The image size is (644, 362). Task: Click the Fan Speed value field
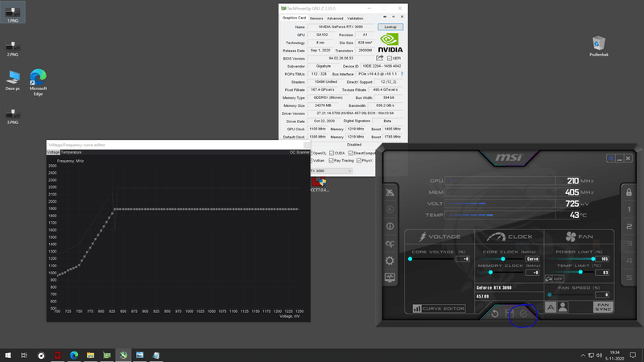point(602,294)
